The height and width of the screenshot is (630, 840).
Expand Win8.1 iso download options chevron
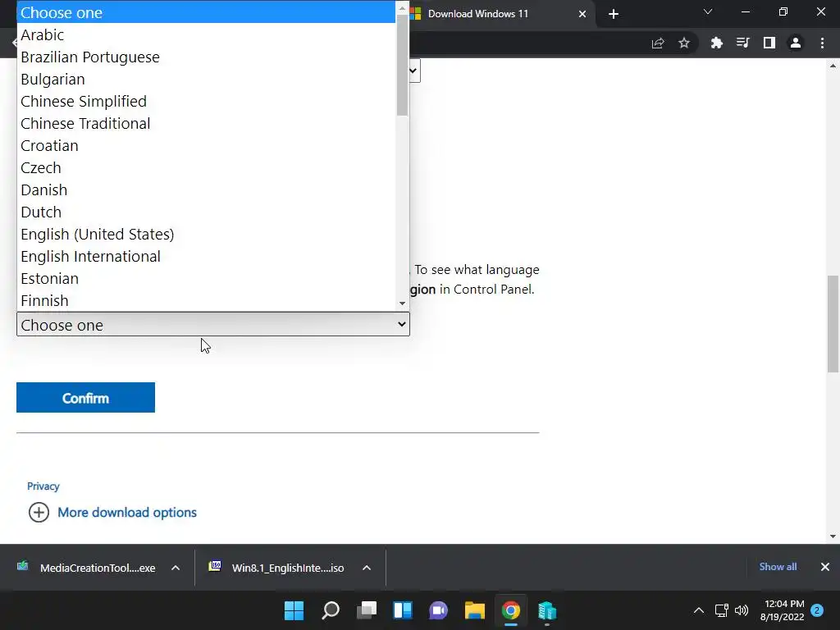click(367, 568)
